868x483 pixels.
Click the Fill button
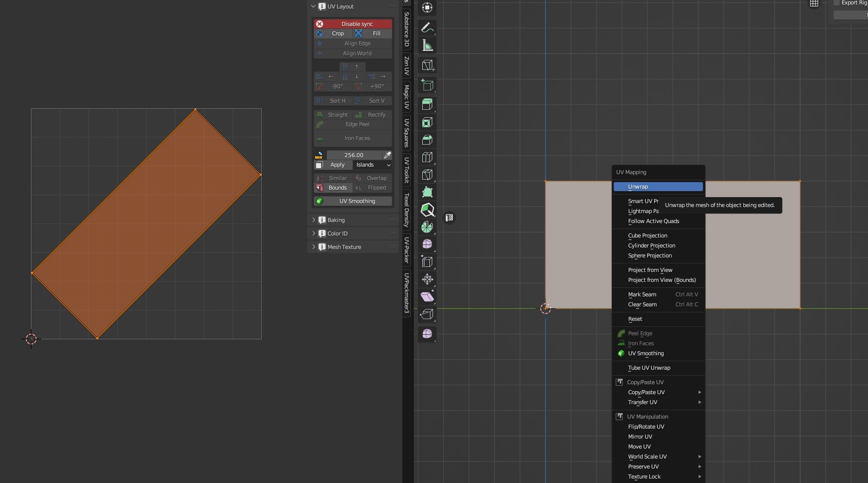point(372,33)
